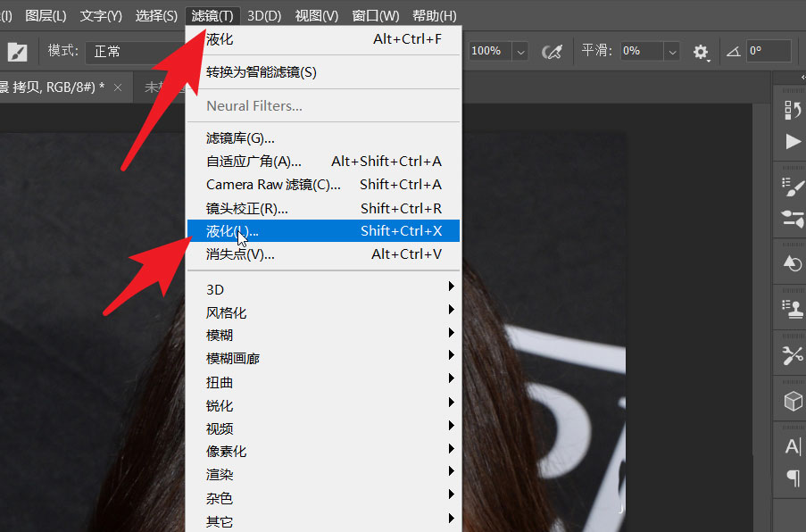The image size is (806, 532).
Task: Expand the 平滑 smoothing dropdown arrow
Action: [x=672, y=52]
